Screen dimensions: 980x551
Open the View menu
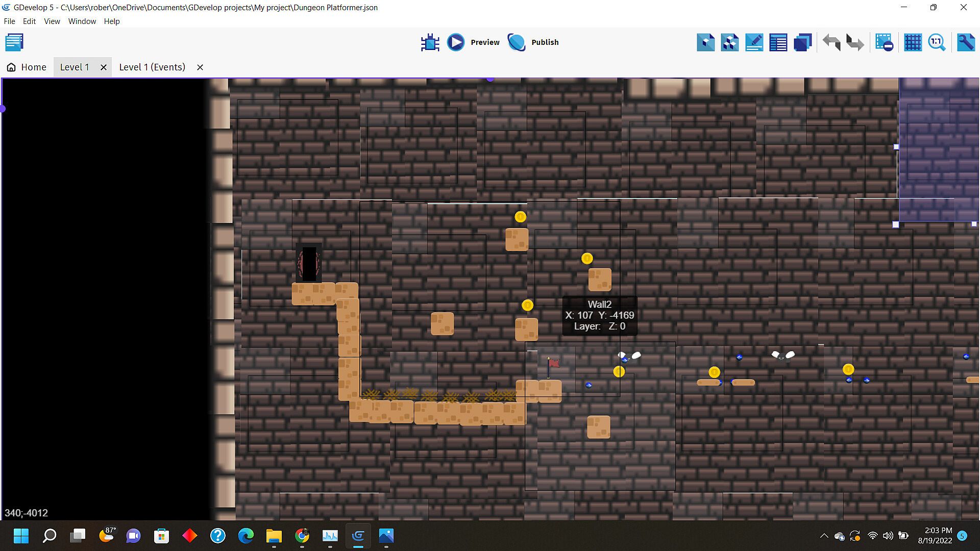point(52,21)
